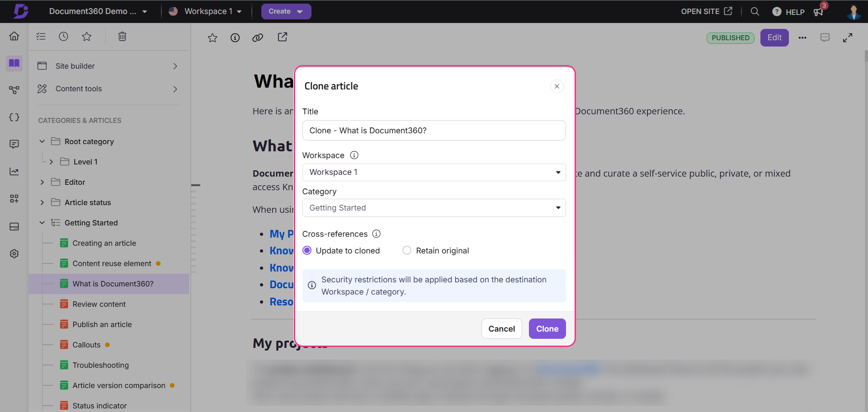Open the Workspace dropdown in dialog

[434, 172]
